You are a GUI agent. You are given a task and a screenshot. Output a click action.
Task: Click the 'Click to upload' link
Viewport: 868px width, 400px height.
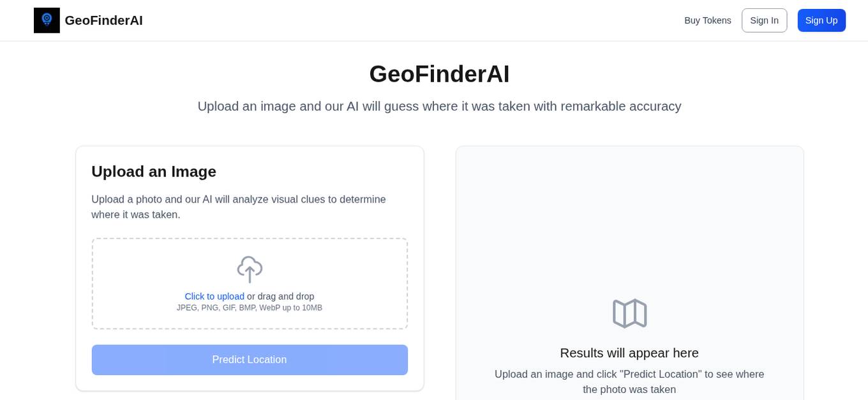pyautogui.click(x=214, y=296)
